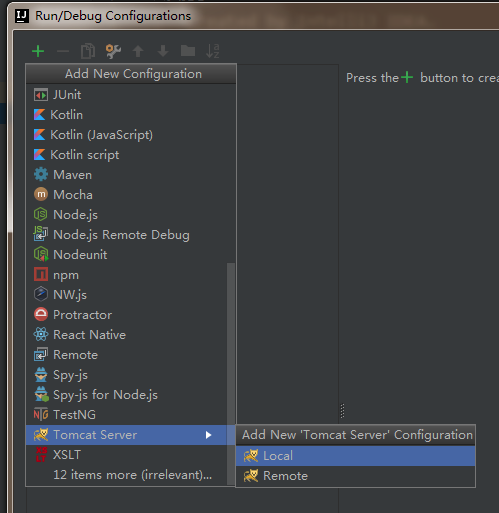The width and height of the screenshot is (499, 513).
Task: Click the Tomcat cat icon beside Local
Action: (x=251, y=456)
